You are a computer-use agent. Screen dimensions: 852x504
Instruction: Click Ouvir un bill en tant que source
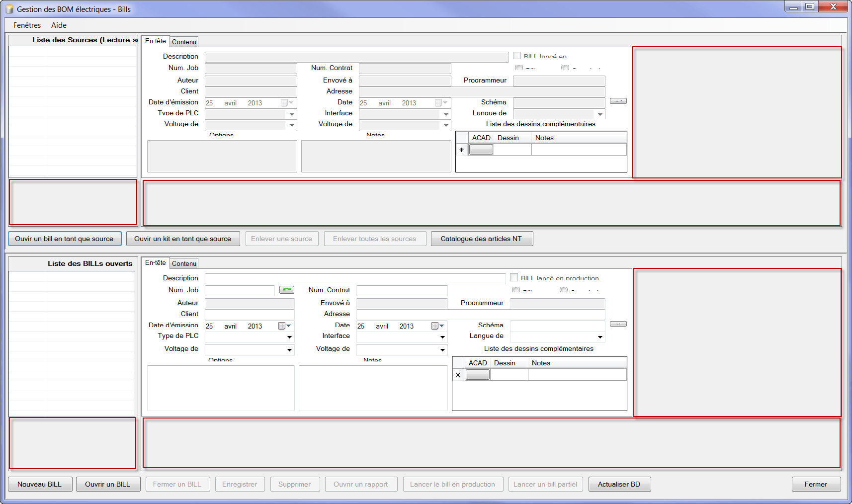(x=65, y=239)
